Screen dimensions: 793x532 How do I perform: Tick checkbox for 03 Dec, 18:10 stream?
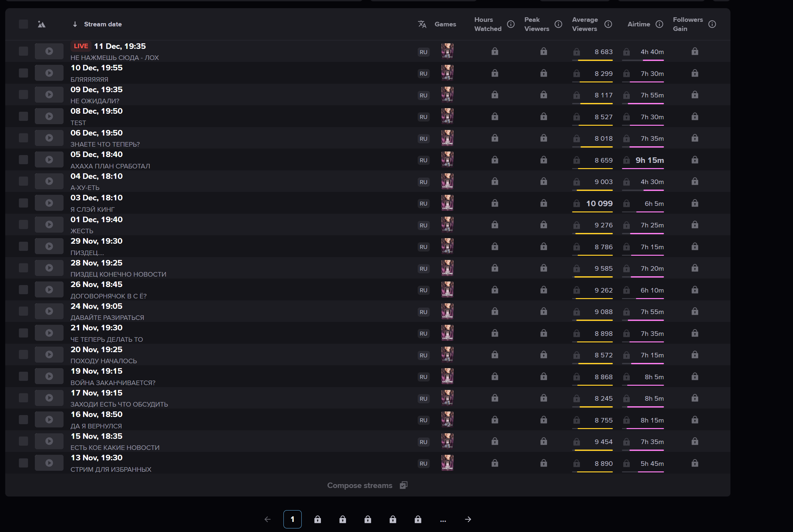tap(23, 203)
